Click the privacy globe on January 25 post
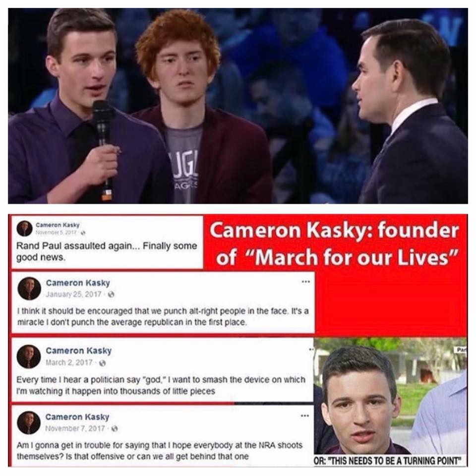The width and height of the screenshot is (476, 476). (111, 294)
